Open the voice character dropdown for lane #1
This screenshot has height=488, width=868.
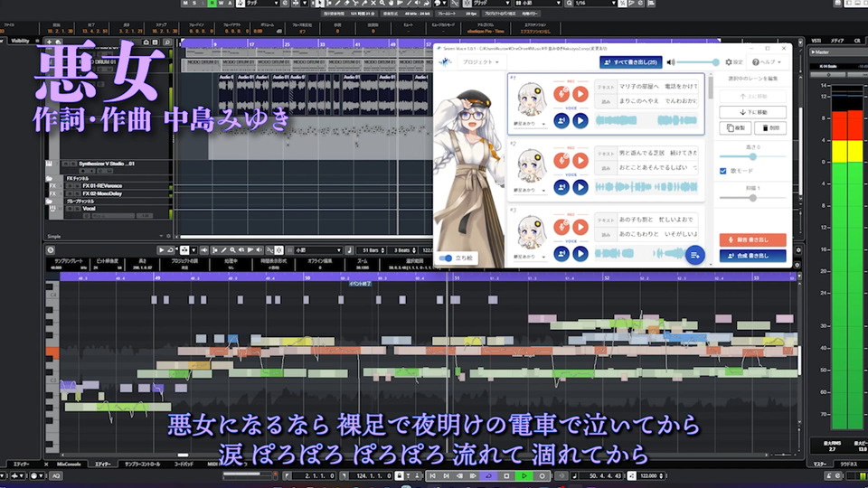531,124
